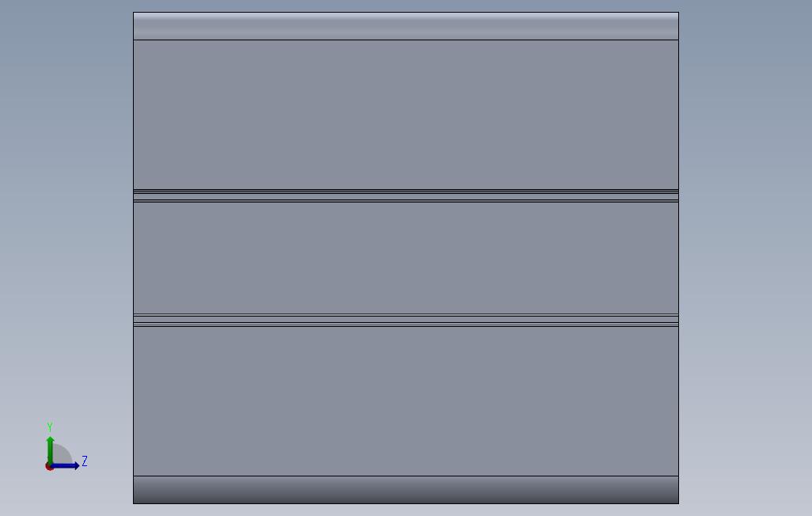Image resolution: width=812 pixels, height=516 pixels.
Task: Select the top rounded strip face
Action: [406, 26]
